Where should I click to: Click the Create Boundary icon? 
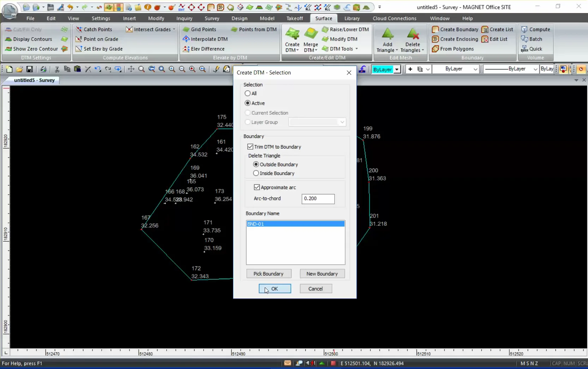tap(436, 29)
